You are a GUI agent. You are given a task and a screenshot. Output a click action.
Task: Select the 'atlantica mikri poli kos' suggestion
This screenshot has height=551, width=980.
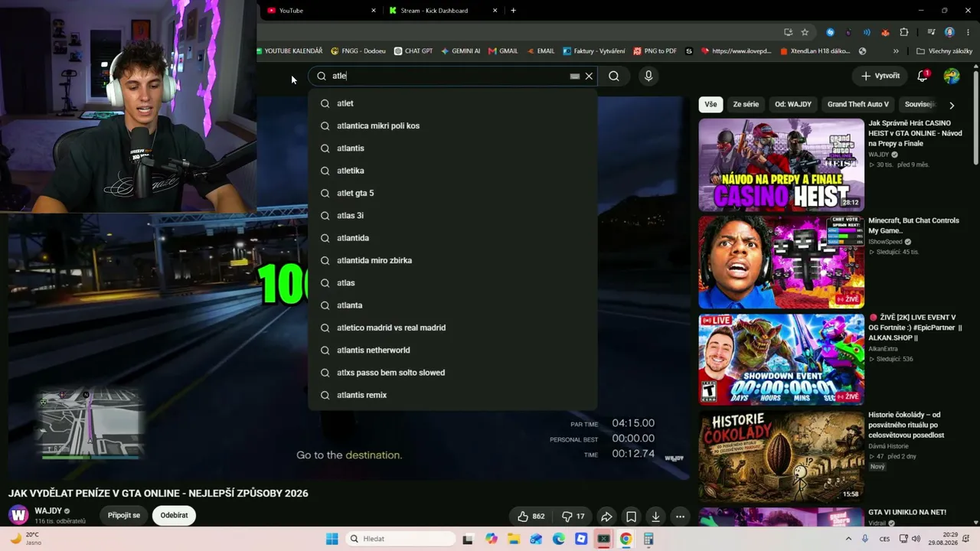tap(452, 126)
